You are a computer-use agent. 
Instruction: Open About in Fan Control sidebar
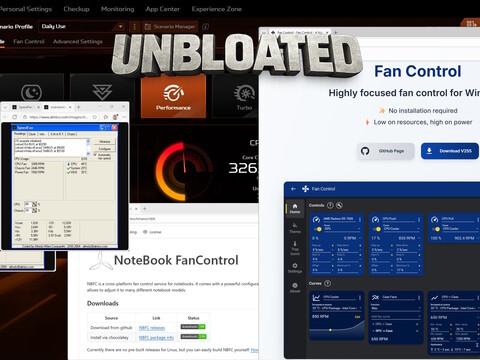[295, 288]
